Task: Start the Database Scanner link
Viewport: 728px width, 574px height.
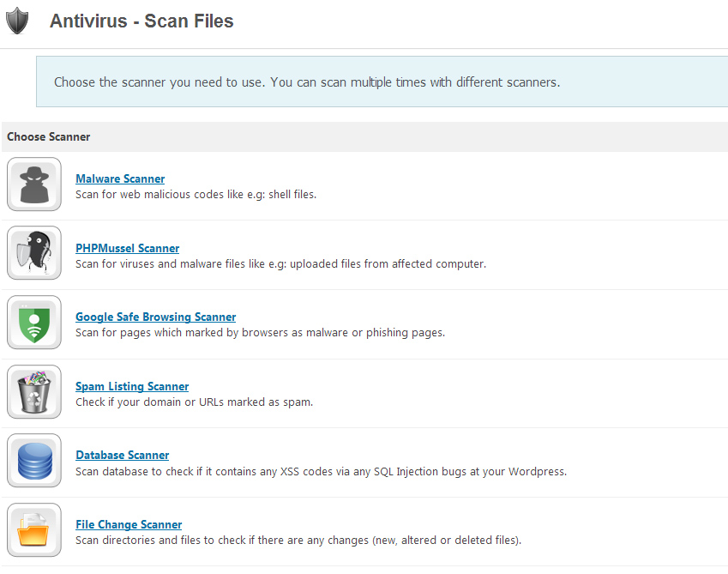Action: [122, 456]
